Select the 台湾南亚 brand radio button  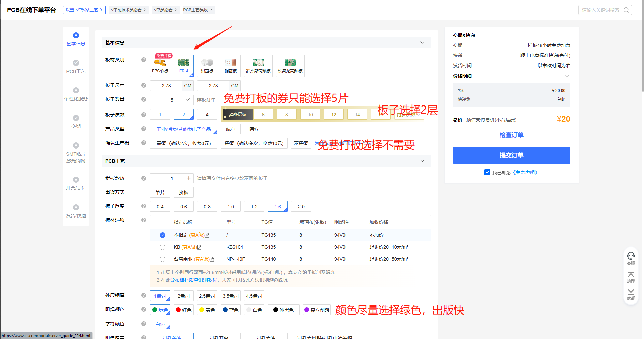(x=163, y=259)
